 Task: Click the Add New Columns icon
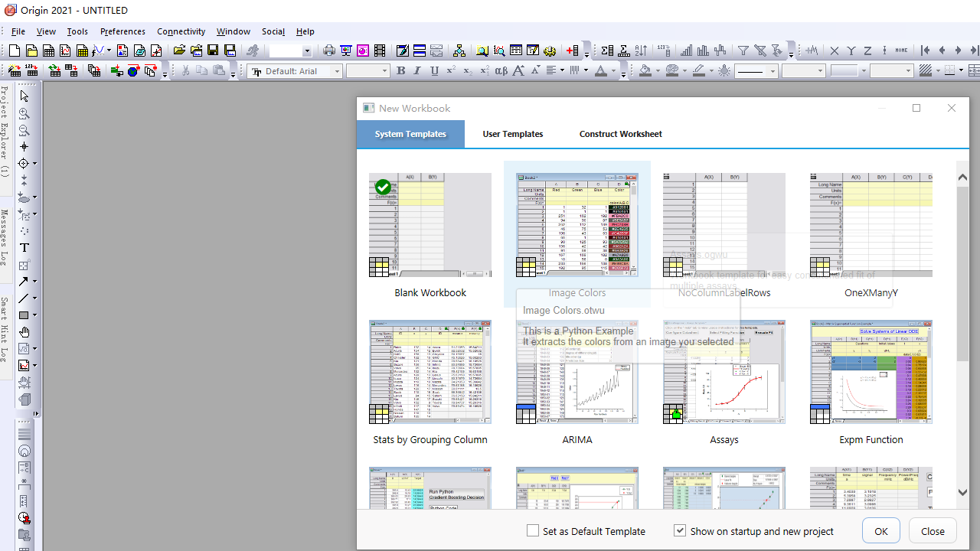point(572,51)
